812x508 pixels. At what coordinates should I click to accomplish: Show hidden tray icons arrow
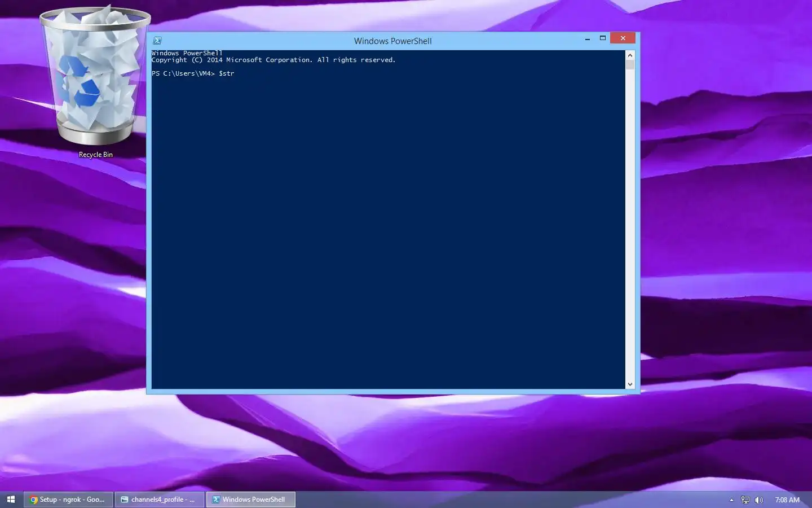point(731,500)
